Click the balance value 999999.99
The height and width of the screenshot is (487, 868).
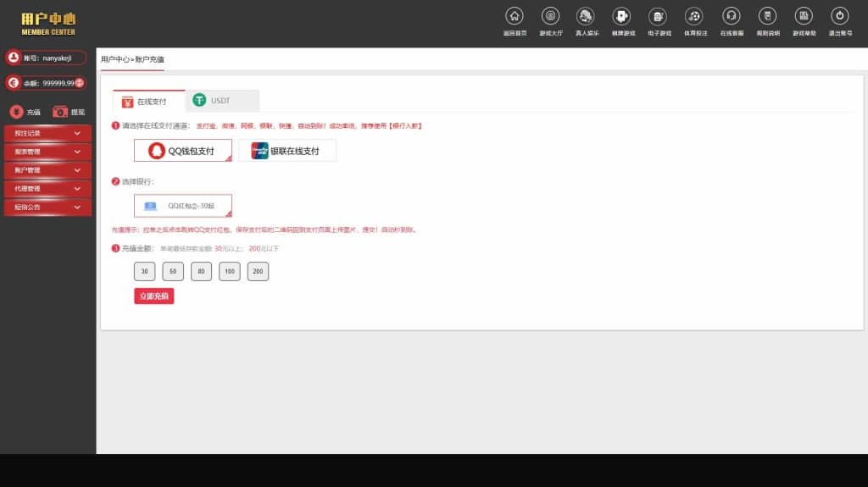pyautogui.click(x=58, y=84)
